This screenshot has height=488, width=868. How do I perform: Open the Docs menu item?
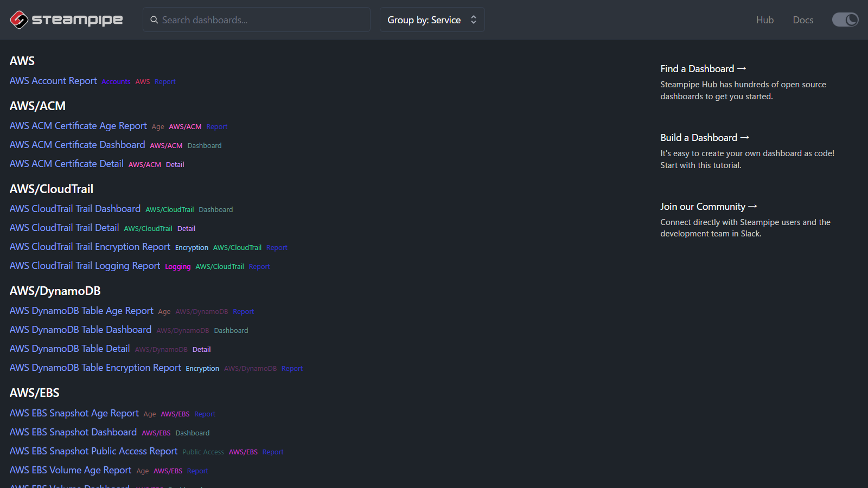coord(802,20)
